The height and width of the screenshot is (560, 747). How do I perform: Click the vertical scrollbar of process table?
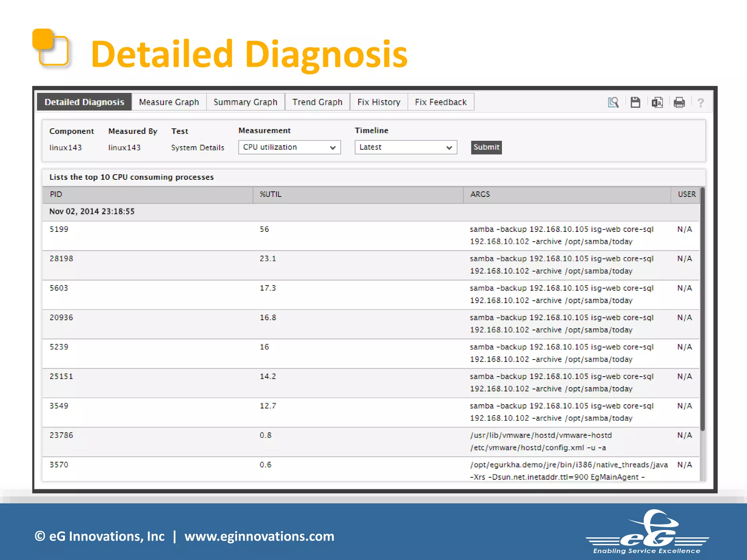[702, 309]
